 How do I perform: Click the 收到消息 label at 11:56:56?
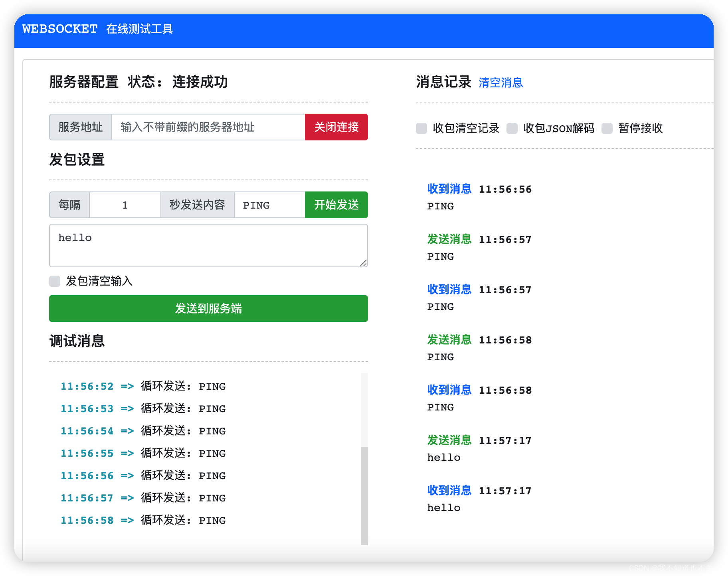point(449,189)
